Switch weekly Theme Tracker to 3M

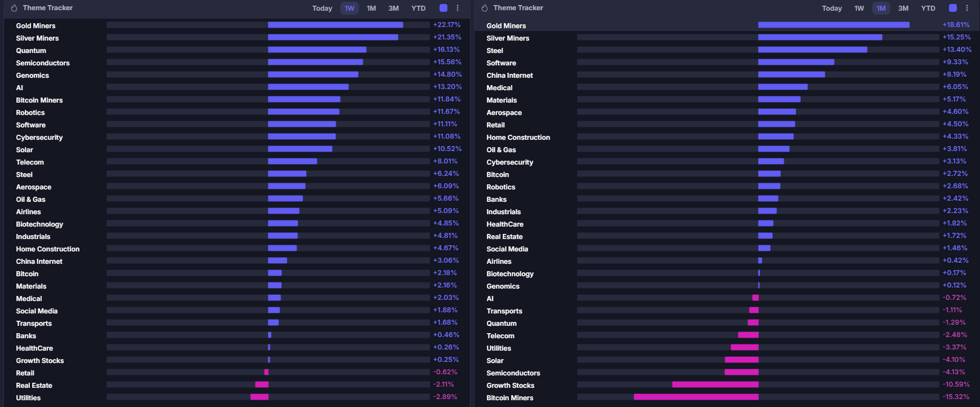394,8
